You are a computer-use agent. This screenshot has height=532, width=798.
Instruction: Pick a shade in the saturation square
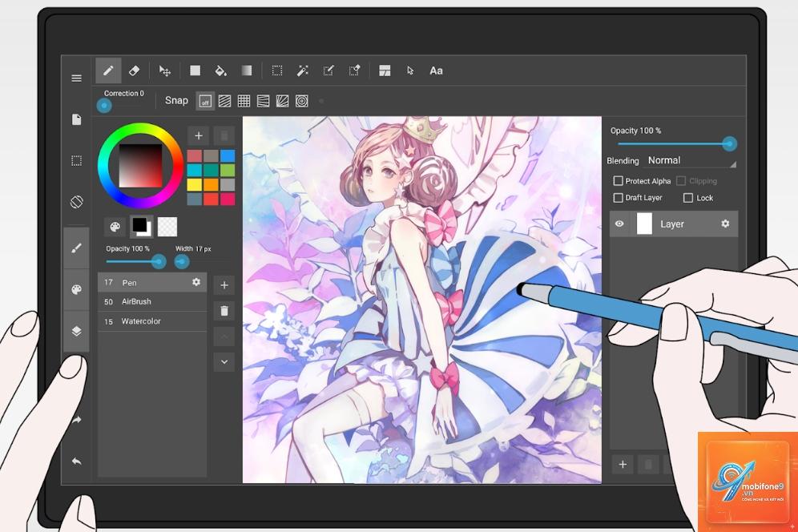(x=141, y=166)
